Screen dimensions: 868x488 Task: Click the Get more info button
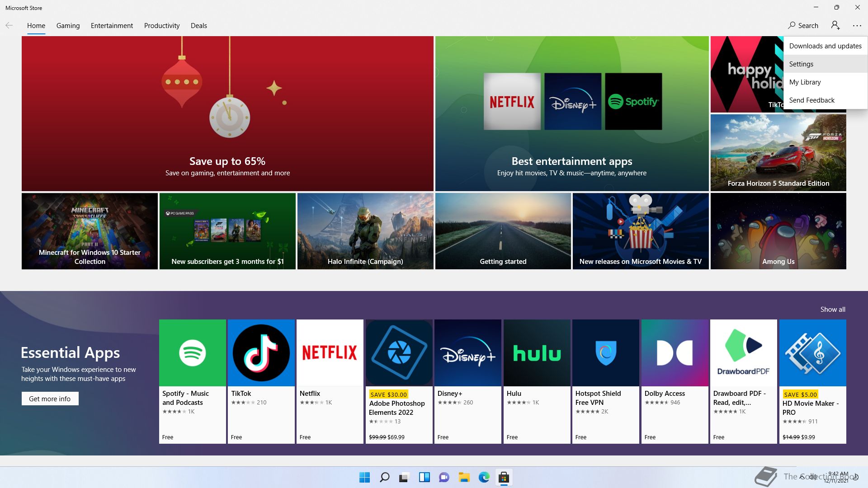point(50,399)
